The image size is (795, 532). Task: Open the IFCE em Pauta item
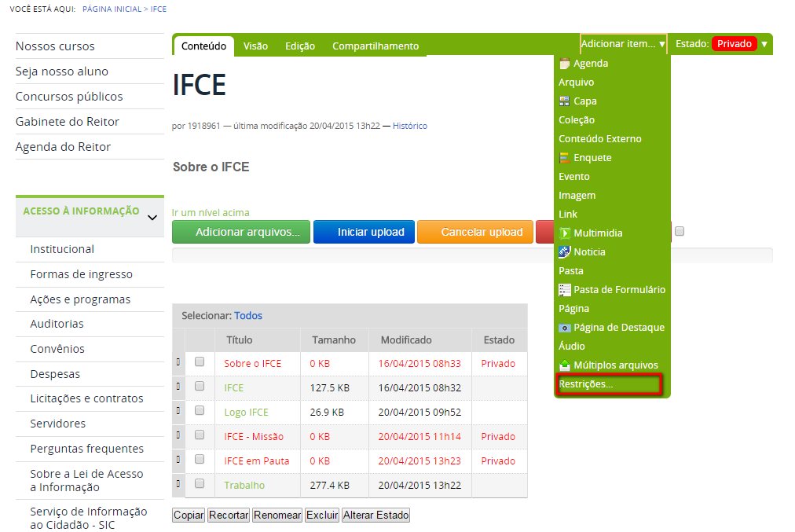pyautogui.click(x=257, y=461)
